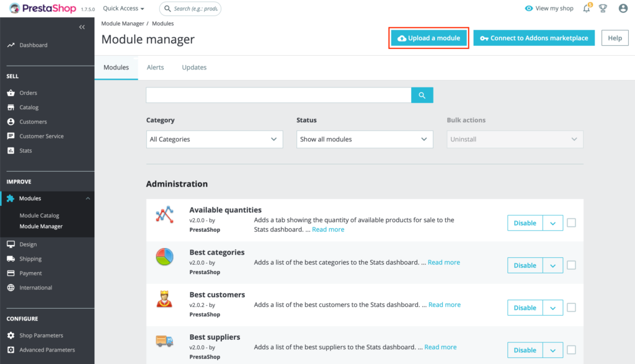
Task: Click the magnifier icon in top search bar
Action: click(167, 9)
